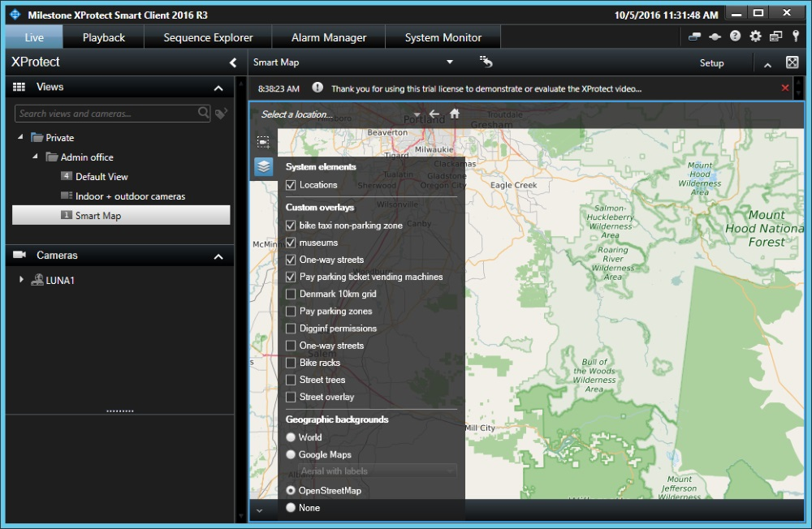
Task: Open the Help using the question mark icon
Action: 735,36
